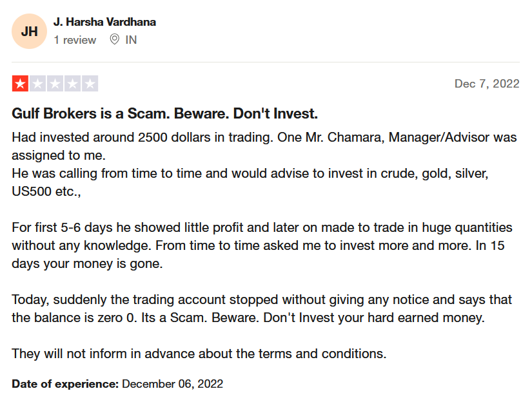This screenshot has height=400, width=532.
Task: Open the review title "Gulf Brokers is a Scam"
Action: pos(165,113)
